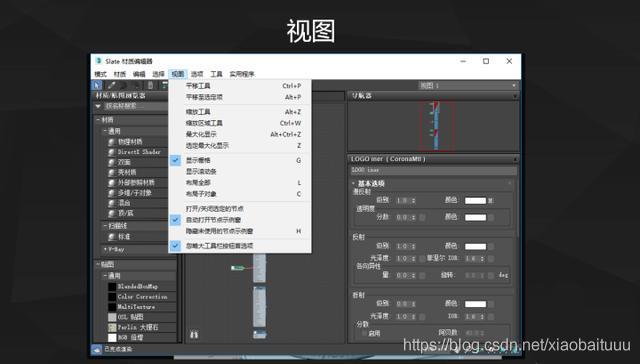Open the 视图 1 view dropdown
Viewport: 640px width, 364px height.
468,85
